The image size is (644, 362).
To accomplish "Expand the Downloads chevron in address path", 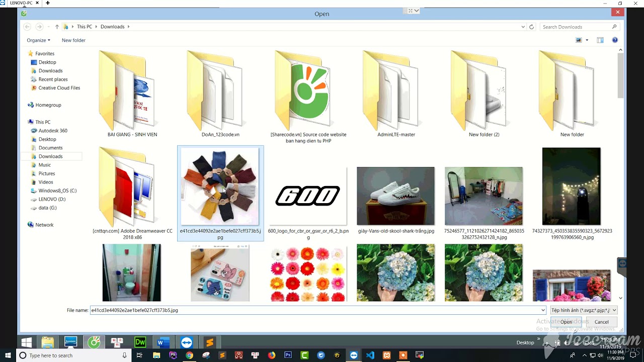I will pos(128,27).
